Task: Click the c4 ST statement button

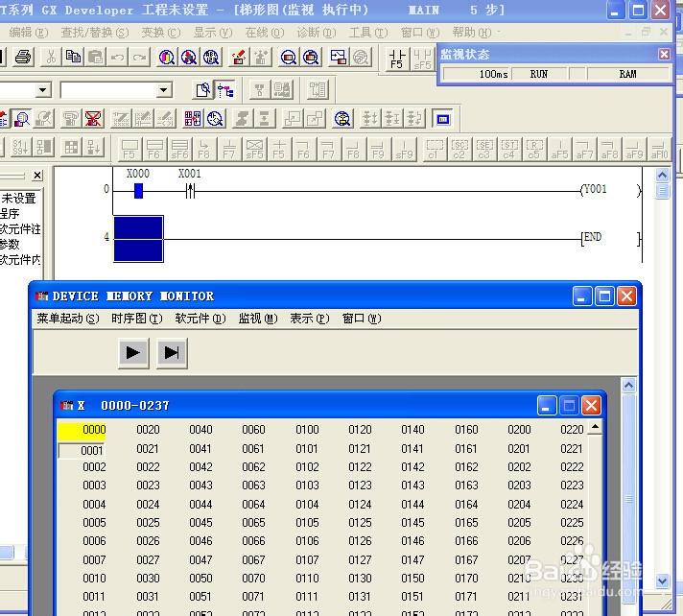Action: 509,150
